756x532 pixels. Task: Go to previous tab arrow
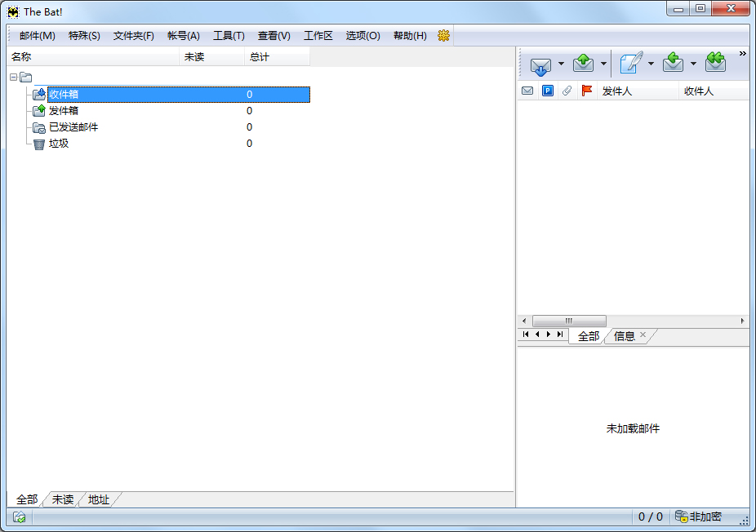coord(537,335)
